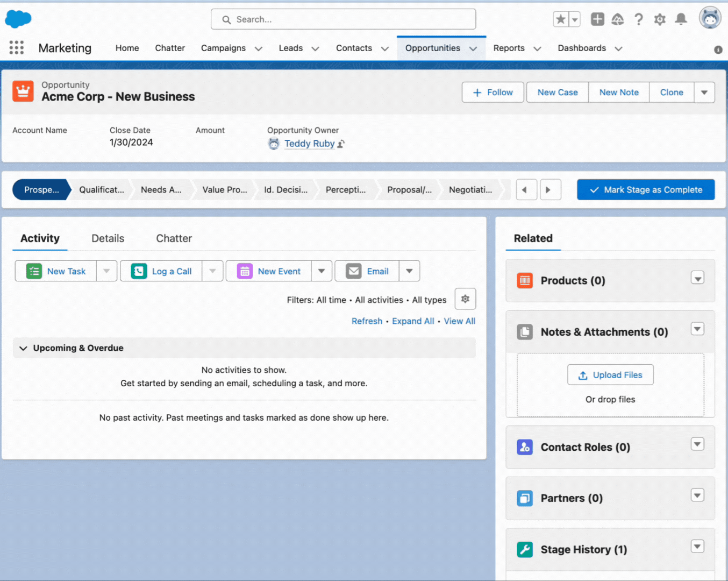Follow the Acme Corp opportunity
Viewport: 728px width, 581px height.
pos(493,92)
